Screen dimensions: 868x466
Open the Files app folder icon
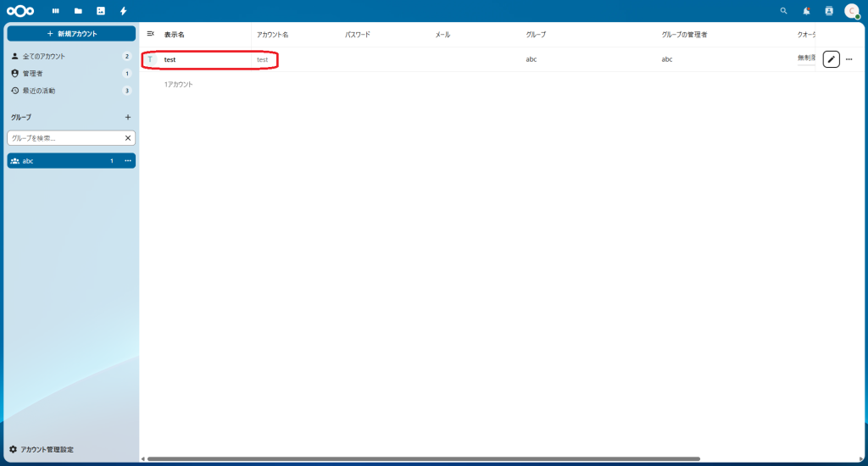[78, 11]
